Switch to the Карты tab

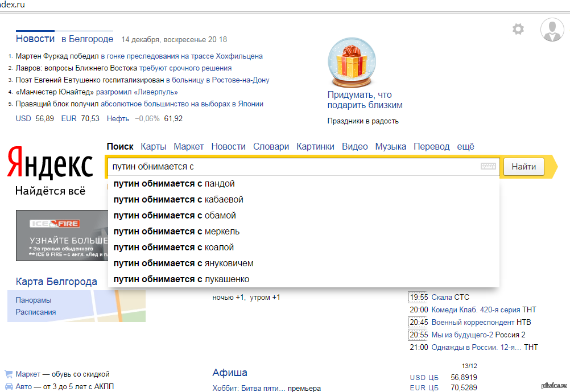click(x=153, y=146)
